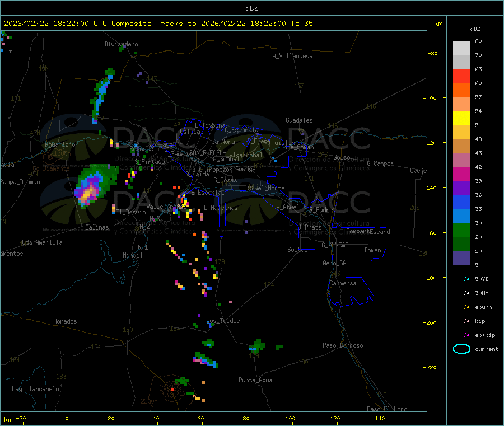Click the 'Nihuil' map label

pos(133,255)
